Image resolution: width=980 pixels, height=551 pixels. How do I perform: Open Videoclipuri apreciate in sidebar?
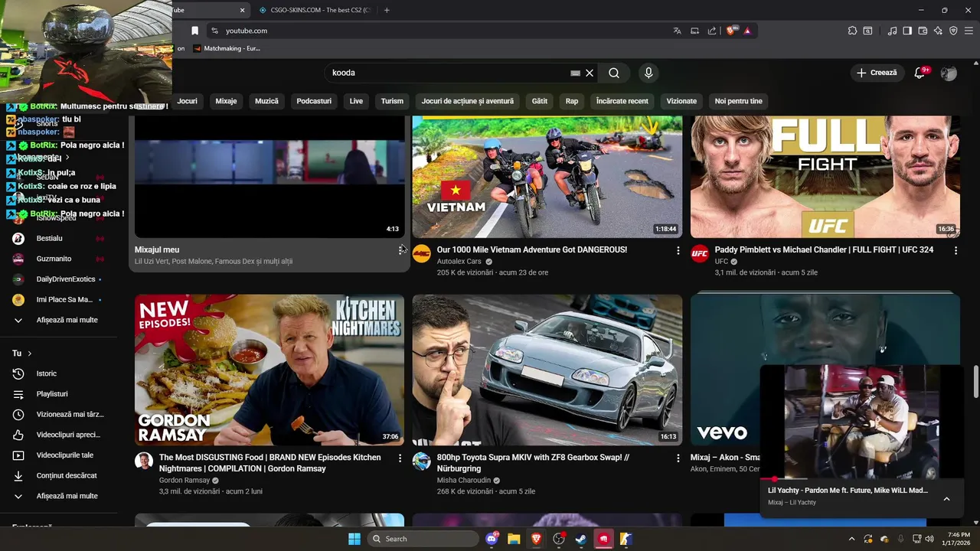point(59,435)
